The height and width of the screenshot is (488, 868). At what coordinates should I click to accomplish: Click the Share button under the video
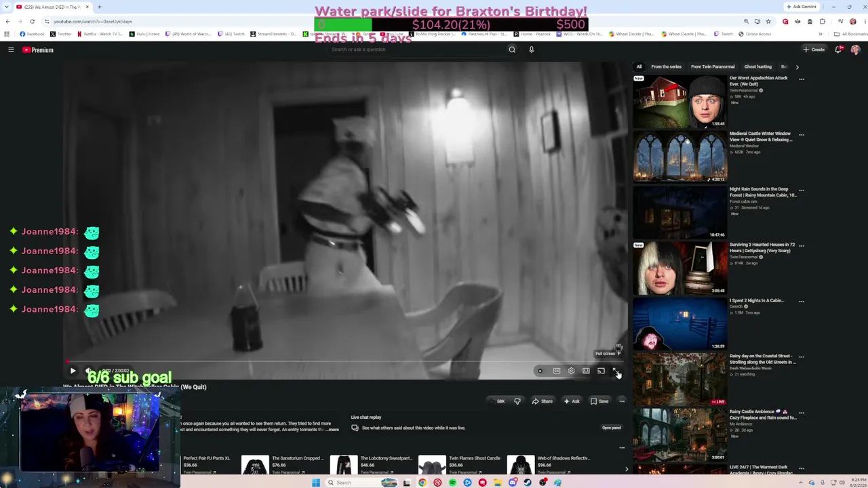542,401
